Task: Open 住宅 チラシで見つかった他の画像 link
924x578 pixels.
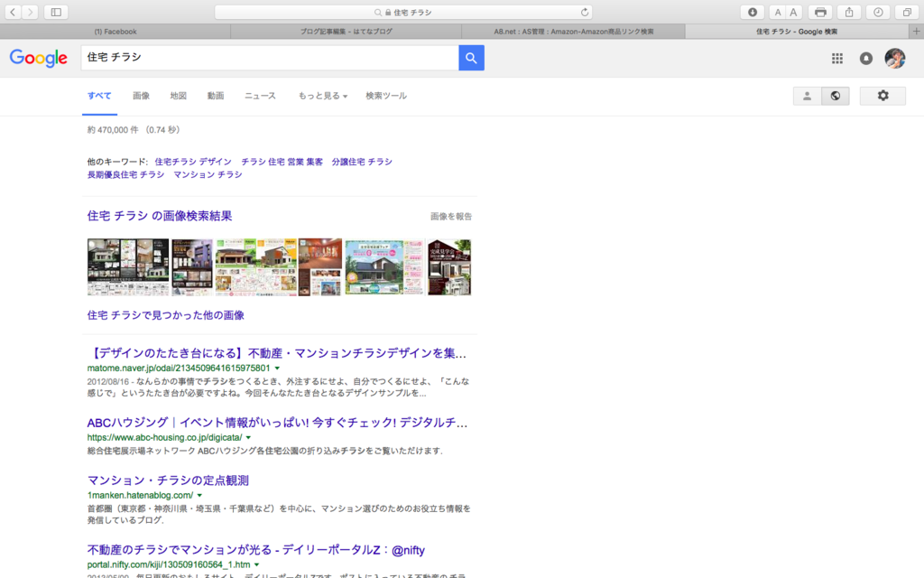Action: pyautogui.click(x=166, y=315)
